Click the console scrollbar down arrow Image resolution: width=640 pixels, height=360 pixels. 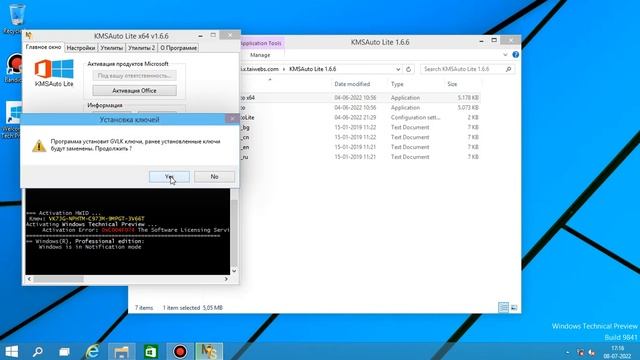(x=234, y=271)
